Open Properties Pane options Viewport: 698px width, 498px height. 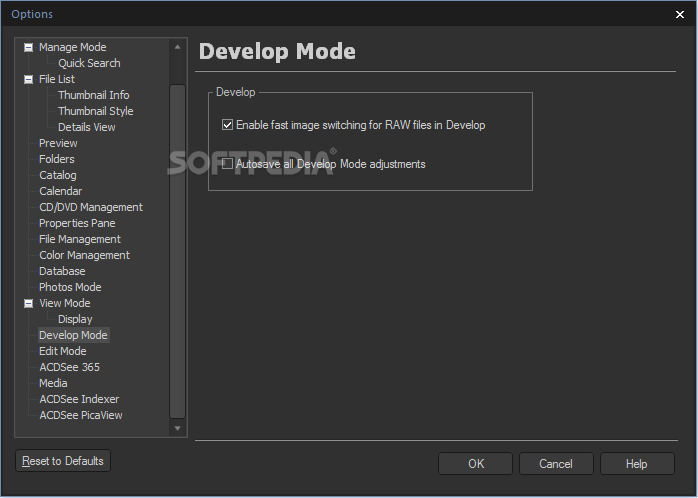point(77,223)
